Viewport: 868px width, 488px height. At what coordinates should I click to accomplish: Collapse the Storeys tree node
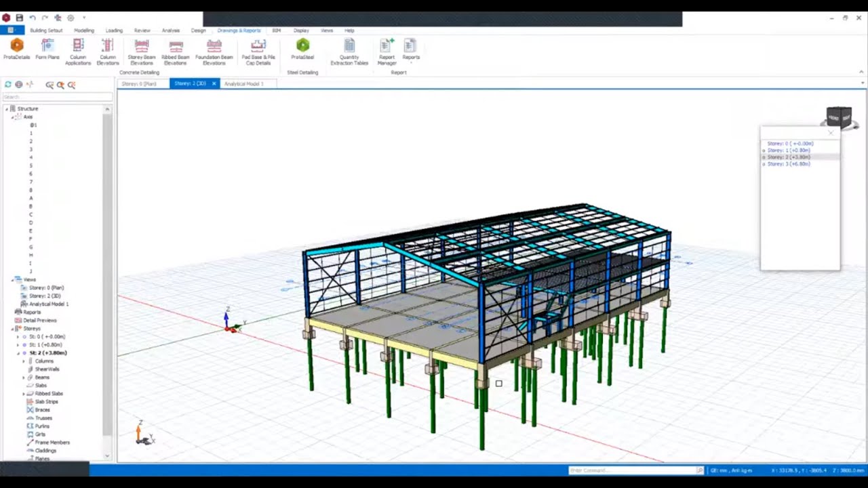pyautogui.click(x=13, y=329)
